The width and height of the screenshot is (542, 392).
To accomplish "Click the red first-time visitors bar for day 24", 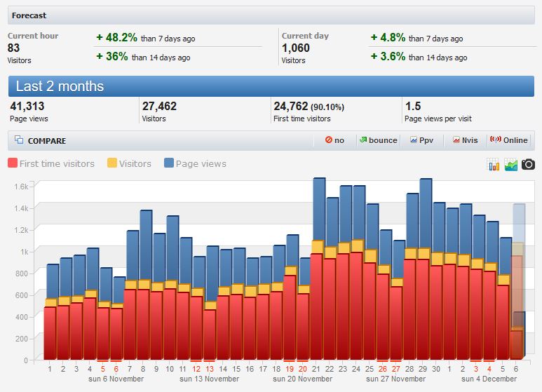I will 356,306.
